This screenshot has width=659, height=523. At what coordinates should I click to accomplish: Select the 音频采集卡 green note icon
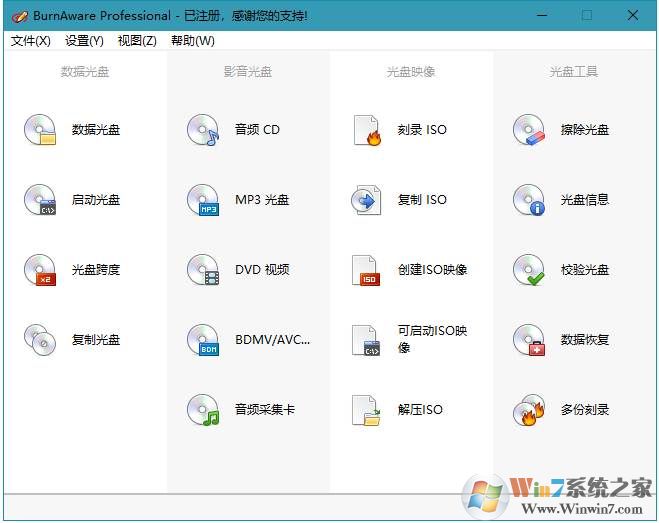point(203,410)
